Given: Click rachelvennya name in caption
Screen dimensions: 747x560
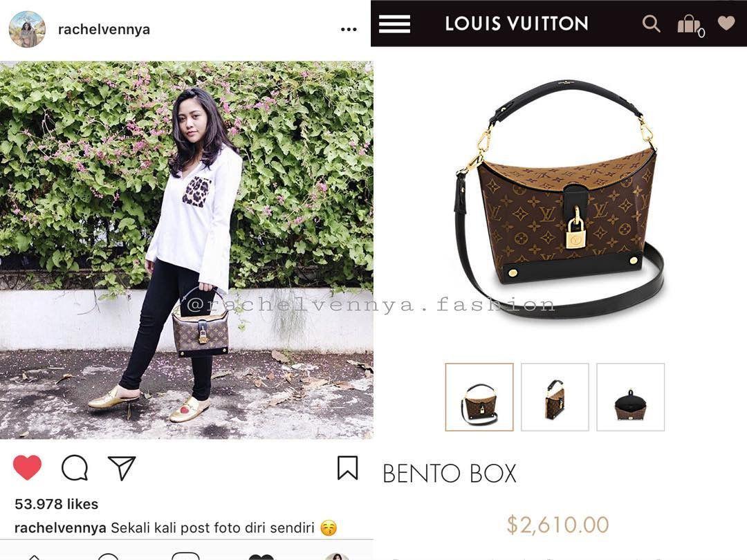Looking at the screenshot, I should point(60,528).
